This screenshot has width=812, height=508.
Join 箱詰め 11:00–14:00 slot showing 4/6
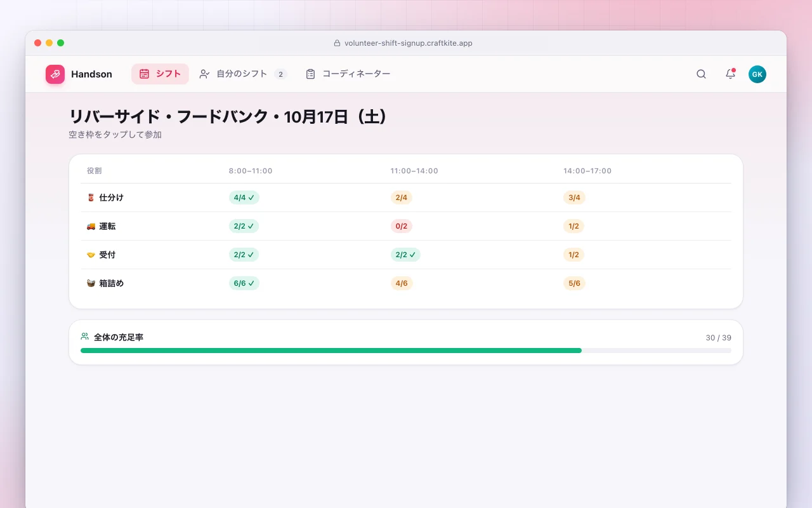pos(402,283)
